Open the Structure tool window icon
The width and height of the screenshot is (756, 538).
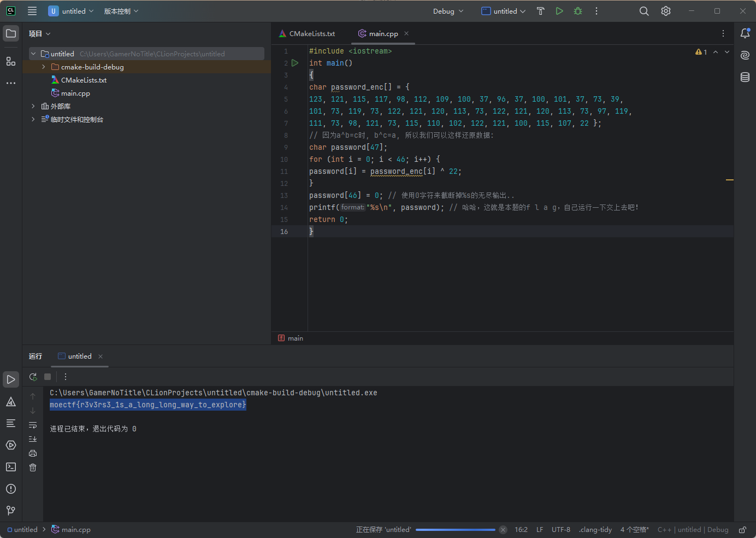(11, 61)
